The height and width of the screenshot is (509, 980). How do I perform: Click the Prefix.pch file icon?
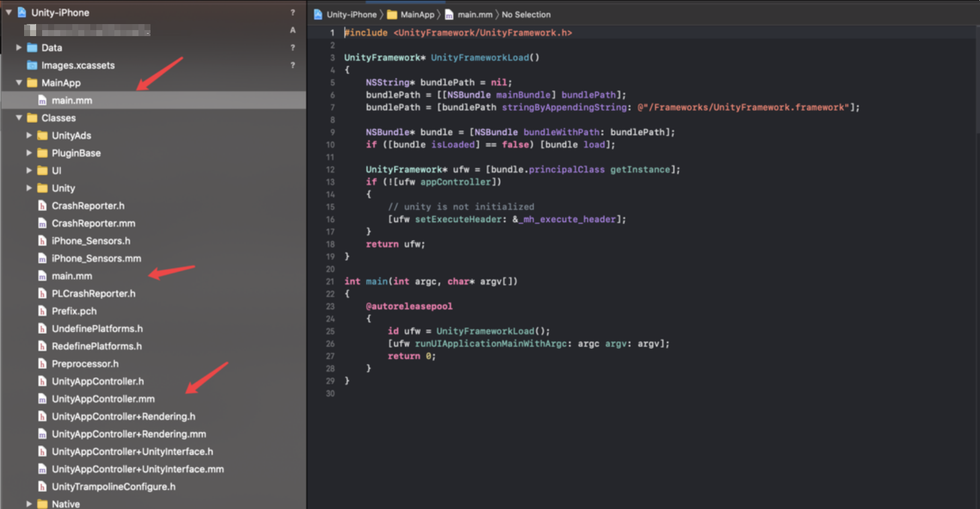pyautogui.click(x=42, y=311)
